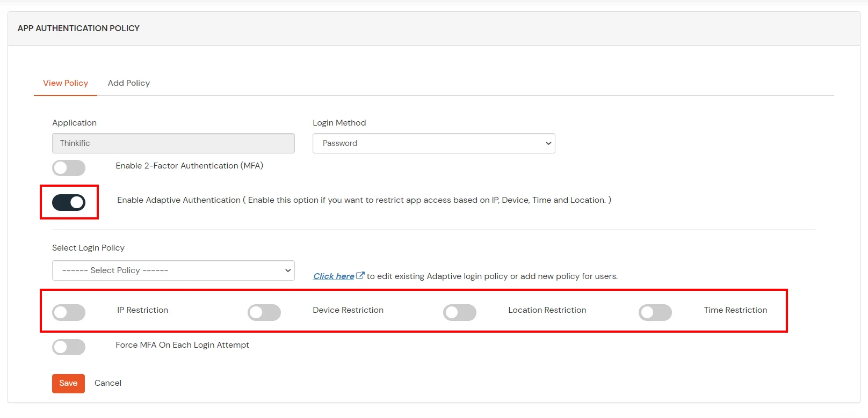The image size is (868, 418).
Task: Toggle Enable 2-Factor Authentication (MFA) switch
Action: pos(69,168)
